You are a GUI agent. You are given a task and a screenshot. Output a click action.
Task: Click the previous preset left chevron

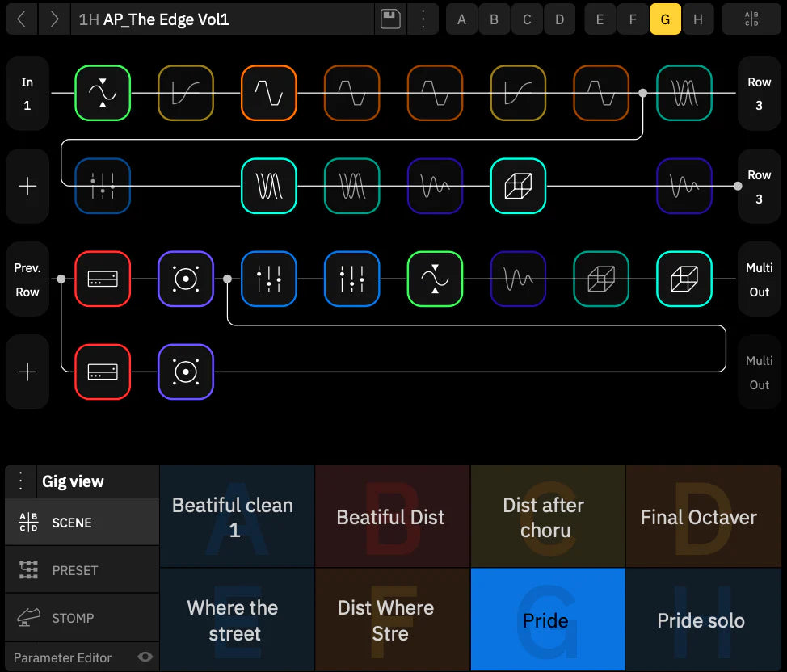coord(22,19)
